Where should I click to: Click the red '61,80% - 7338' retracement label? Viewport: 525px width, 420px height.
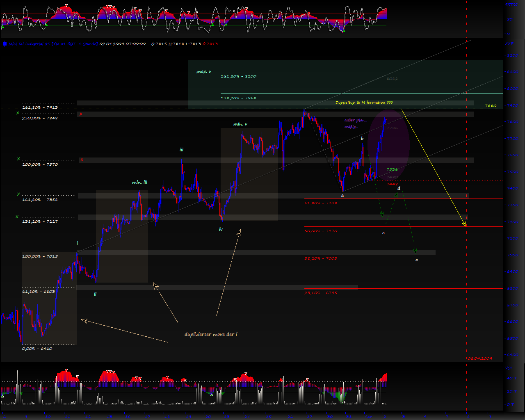321,203
